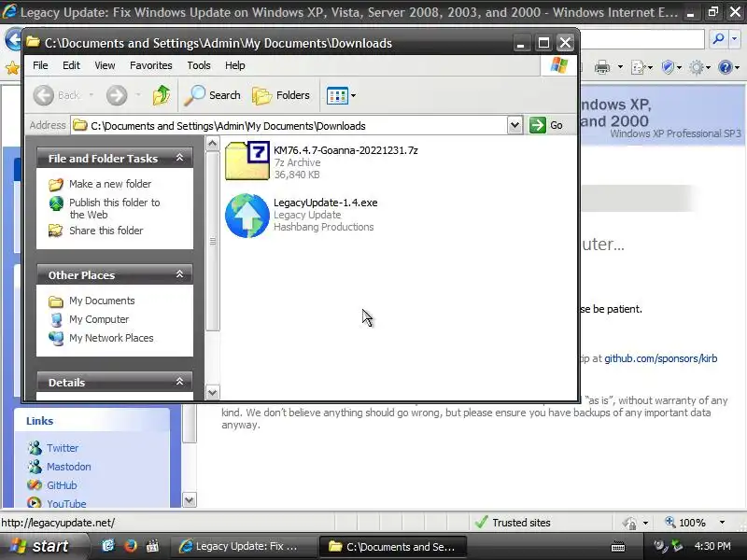
Task: Click the Up folder toolbar icon
Action: pyautogui.click(x=162, y=95)
